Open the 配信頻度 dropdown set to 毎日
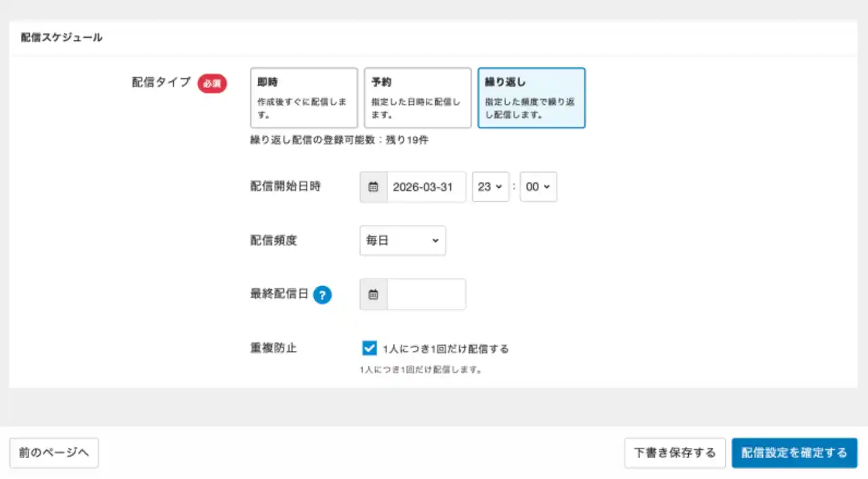Viewport: 868px width, 479px height. 402,241
